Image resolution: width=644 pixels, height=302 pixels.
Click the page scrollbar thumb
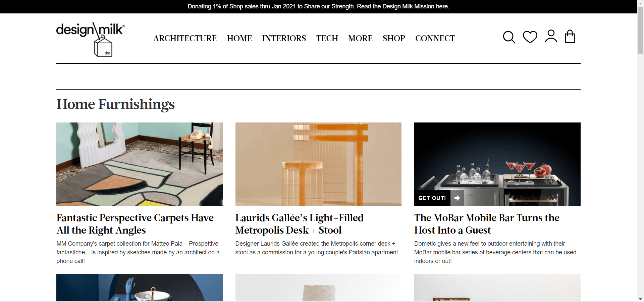640,30
